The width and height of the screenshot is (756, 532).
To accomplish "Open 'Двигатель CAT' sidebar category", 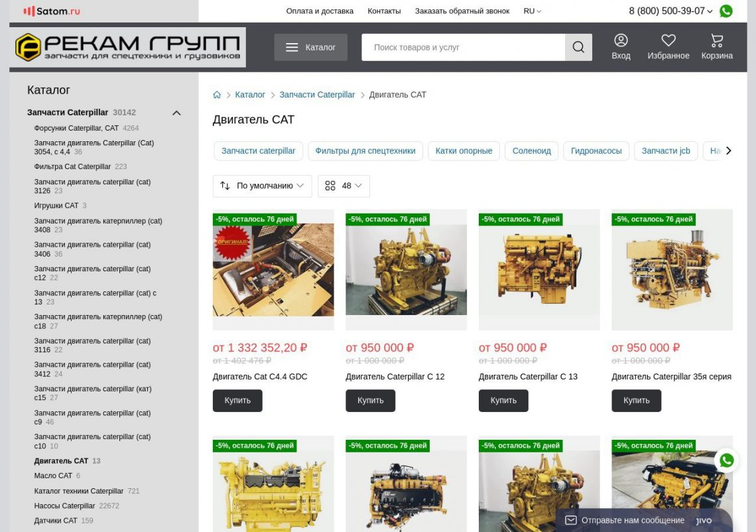I will (x=61, y=460).
